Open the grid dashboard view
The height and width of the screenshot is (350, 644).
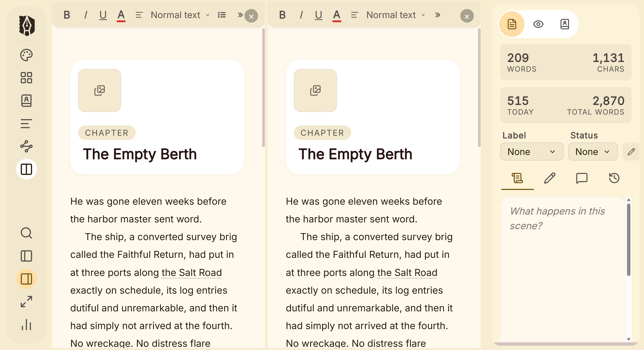pyautogui.click(x=26, y=78)
